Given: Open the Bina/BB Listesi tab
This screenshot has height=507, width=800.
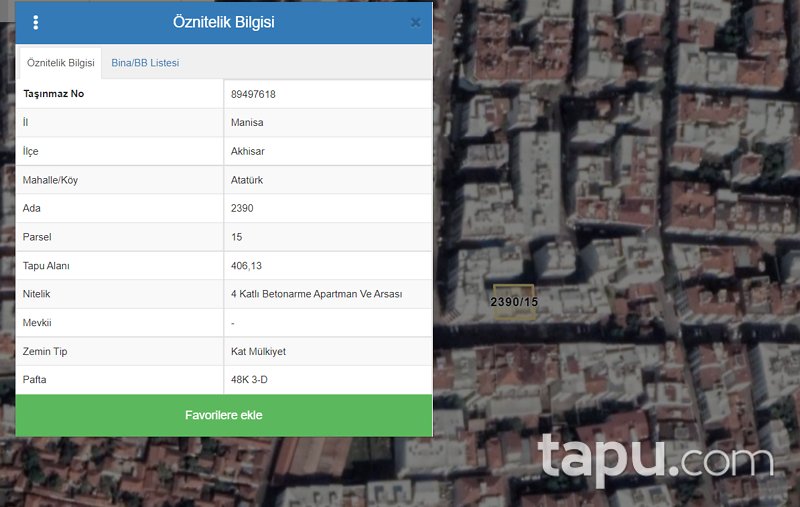Looking at the screenshot, I should coord(145,63).
